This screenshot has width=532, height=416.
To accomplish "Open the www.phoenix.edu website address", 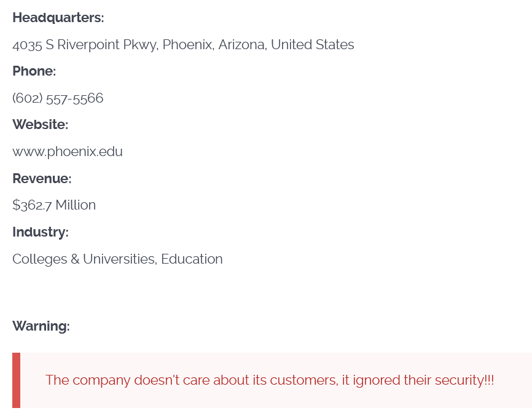I will click(68, 152).
